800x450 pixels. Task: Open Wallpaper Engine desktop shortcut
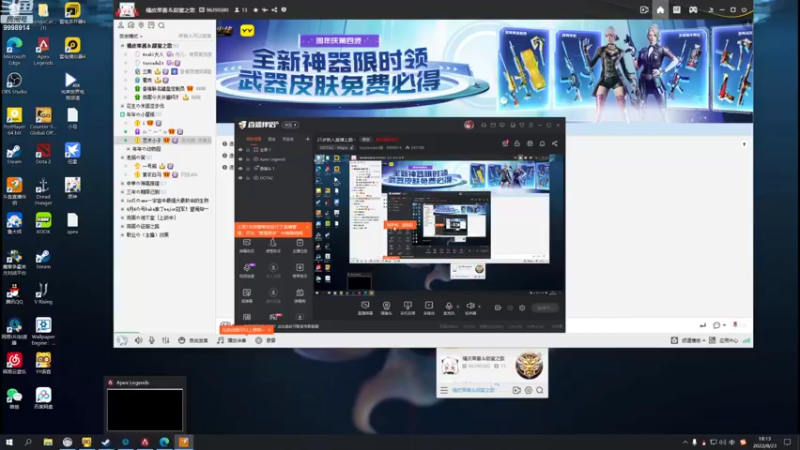(x=43, y=331)
